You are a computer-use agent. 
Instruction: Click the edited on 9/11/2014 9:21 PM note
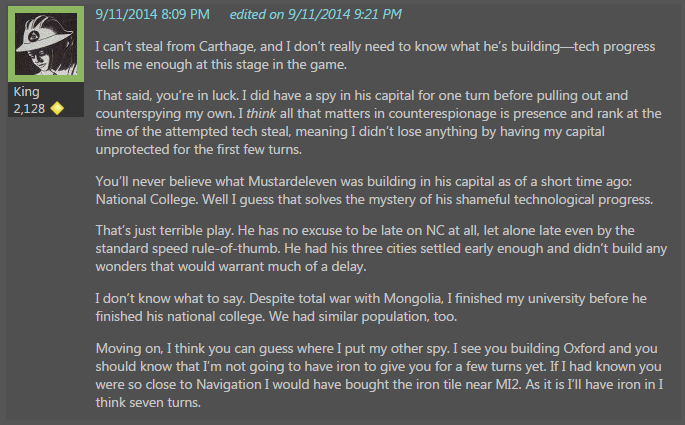click(x=315, y=14)
